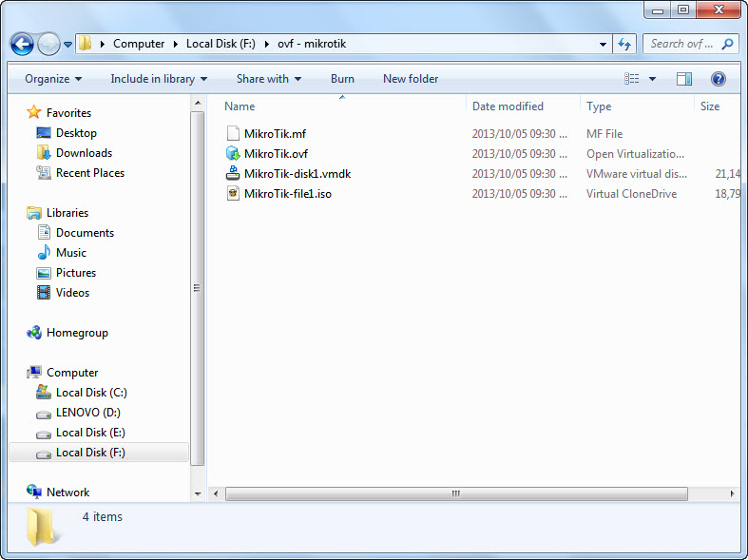Click the Search ovf input field
Image resolution: width=748 pixels, height=560 pixels.
(x=682, y=44)
